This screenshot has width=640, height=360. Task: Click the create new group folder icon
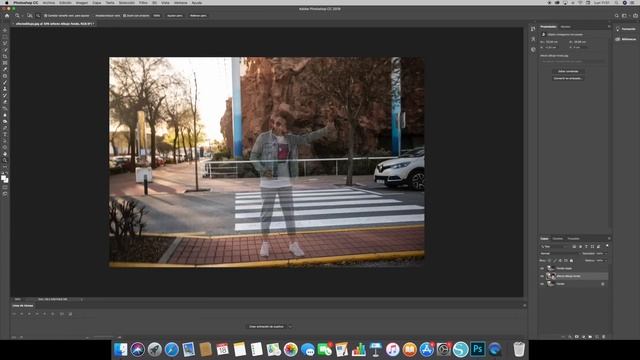pyautogui.click(x=590, y=337)
